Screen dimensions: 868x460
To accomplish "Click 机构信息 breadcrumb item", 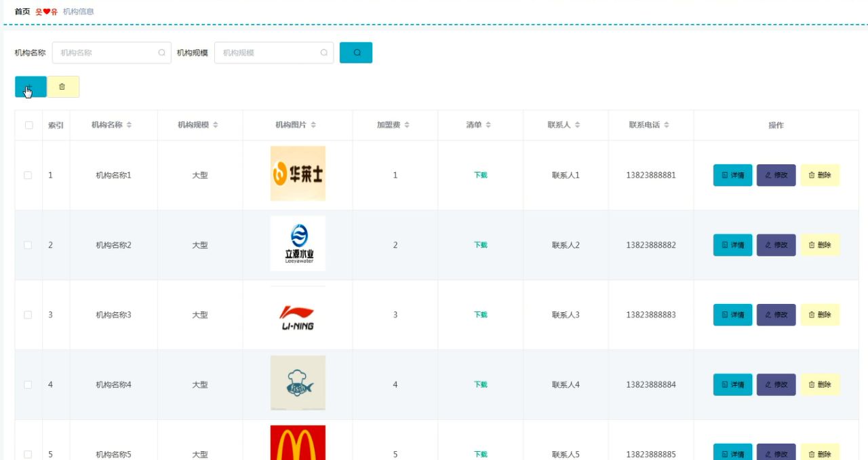I will [x=79, y=12].
